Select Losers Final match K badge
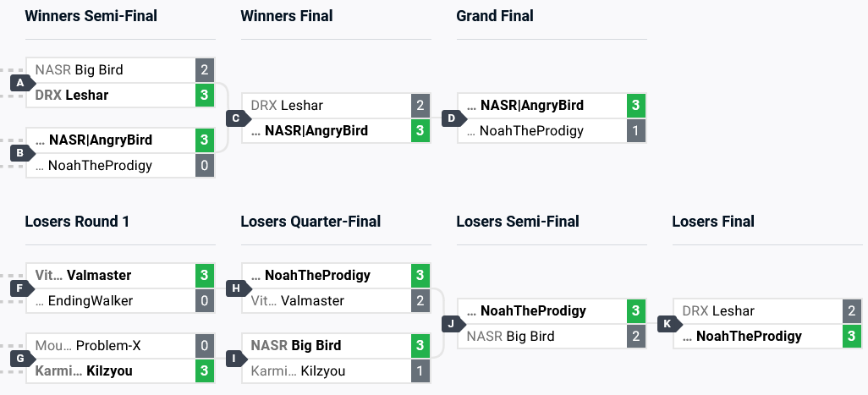The width and height of the screenshot is (868, 395). tap(666, 323)
